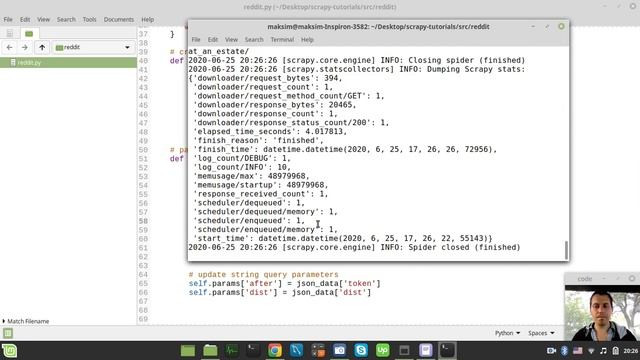640x360 pixels.
Task: Open the reddit folder location dropdown
Action: tap(93, 47)
